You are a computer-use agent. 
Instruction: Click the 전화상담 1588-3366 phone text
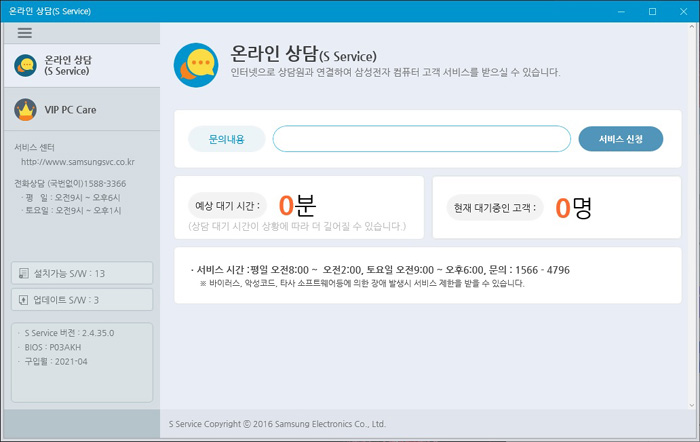[x=70, y=183]
